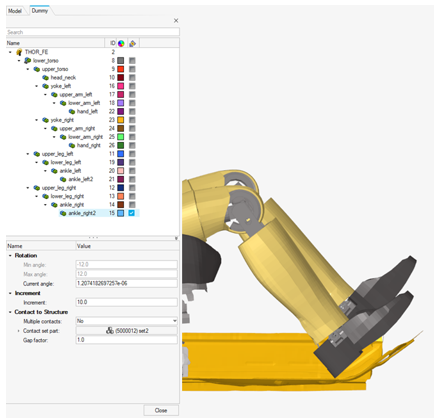
Task: Click the color wheel column header icon
Action: pyautogui.click(x=121, y=43)
